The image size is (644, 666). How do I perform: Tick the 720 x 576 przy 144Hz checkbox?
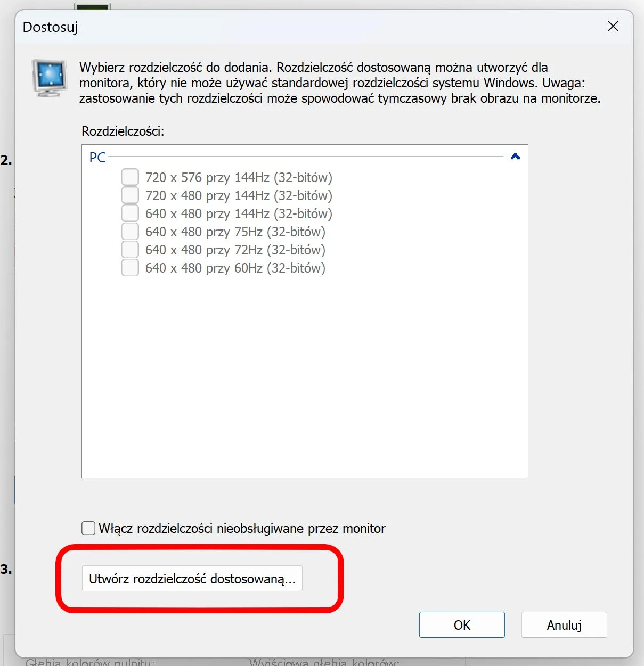pos(131,177)
